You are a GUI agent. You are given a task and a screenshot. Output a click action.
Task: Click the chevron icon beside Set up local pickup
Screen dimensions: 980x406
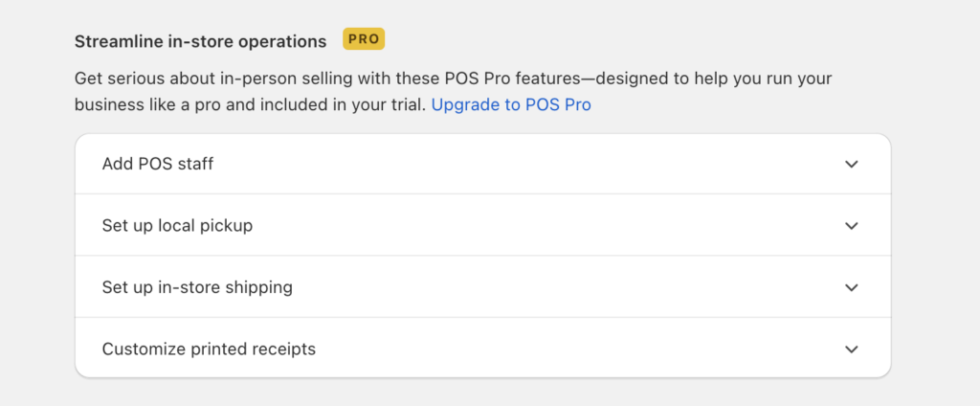click(x=851, y=226)
